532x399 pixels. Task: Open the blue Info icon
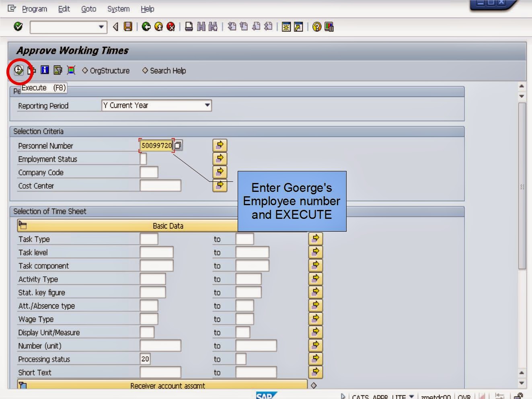[x=45, y=70]
